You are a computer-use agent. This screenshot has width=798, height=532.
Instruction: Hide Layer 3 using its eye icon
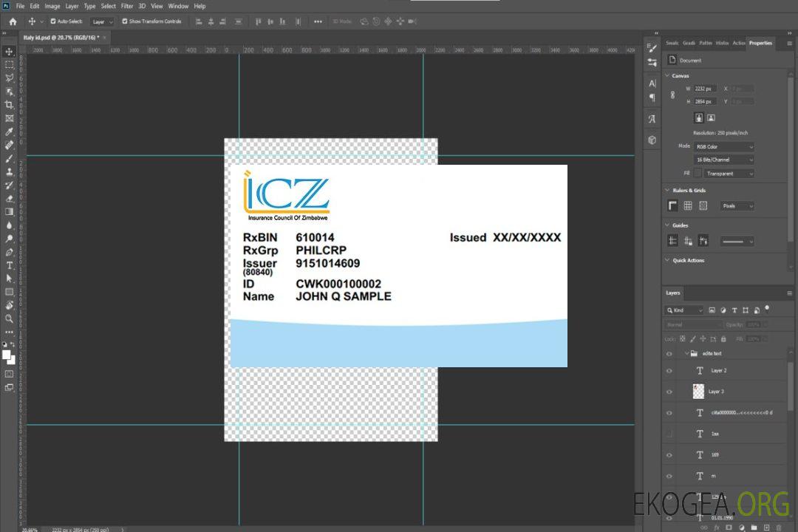669,392
